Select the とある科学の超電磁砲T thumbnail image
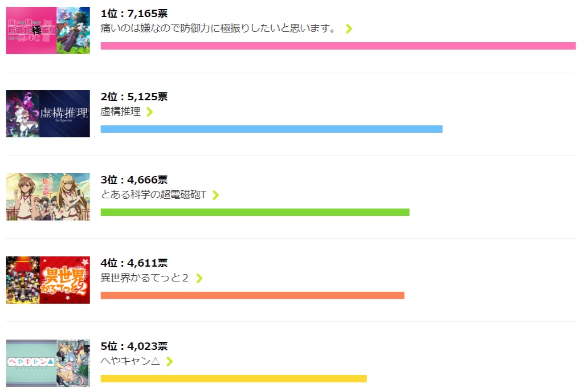Viewport: 584px width, 392px height. coord(48,197)
